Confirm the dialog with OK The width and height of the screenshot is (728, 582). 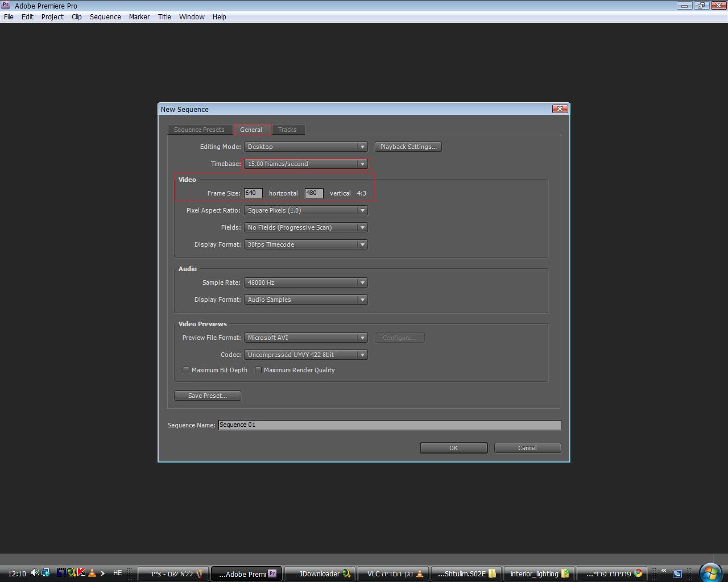[x=454, y=448]
